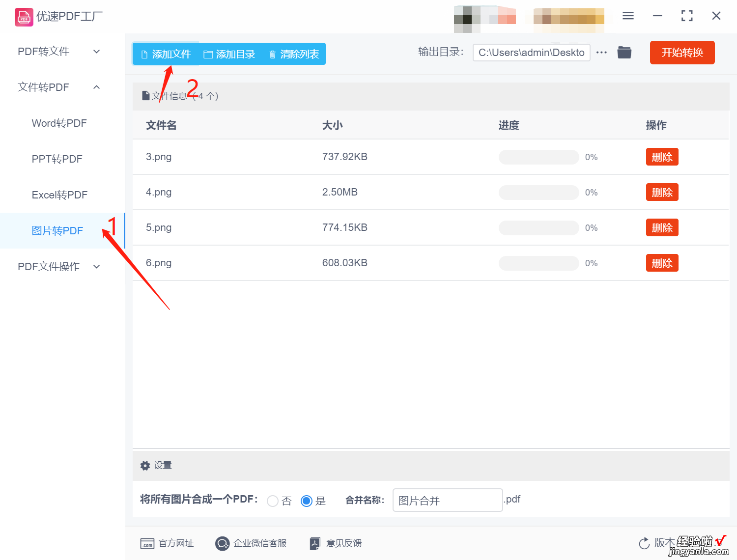Click file name 4.png

click(159, 193)
